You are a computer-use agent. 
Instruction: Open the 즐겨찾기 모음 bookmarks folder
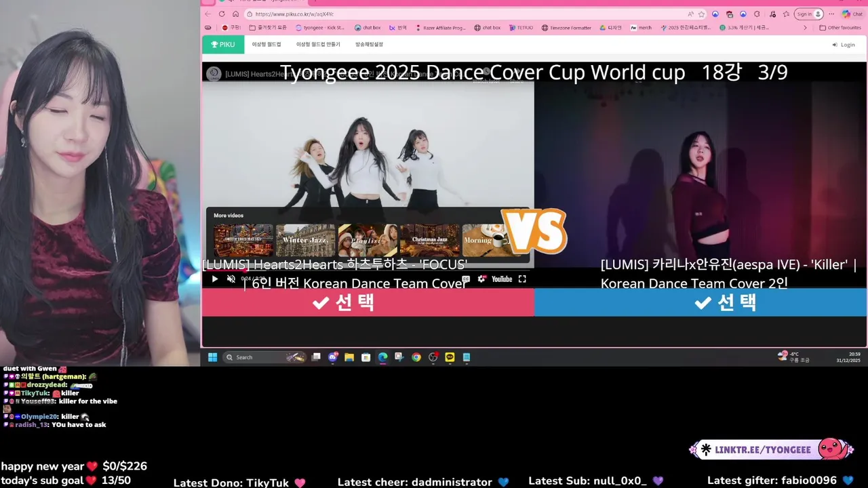pyautogui.click(x=268, y=28)
